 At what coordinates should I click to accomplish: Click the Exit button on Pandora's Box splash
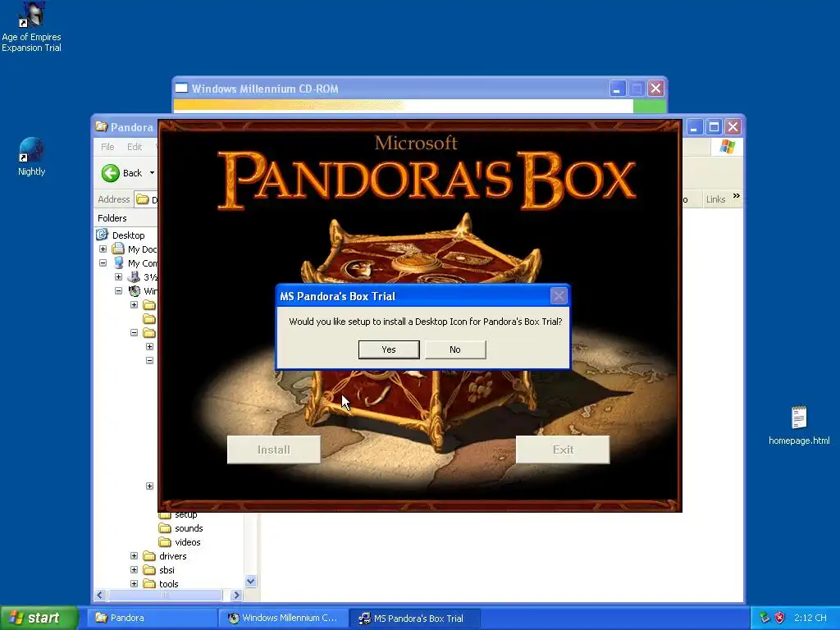[563, 450]
